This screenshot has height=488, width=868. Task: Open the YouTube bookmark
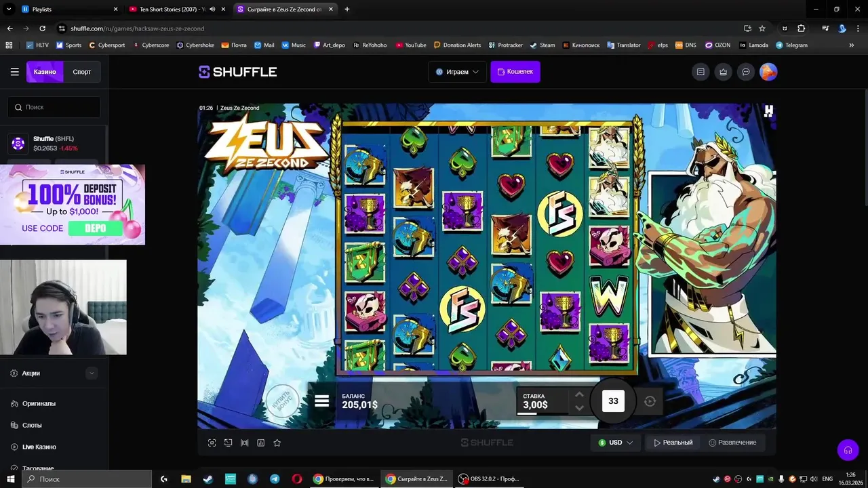pyautogui.click(x=411, y=45)
